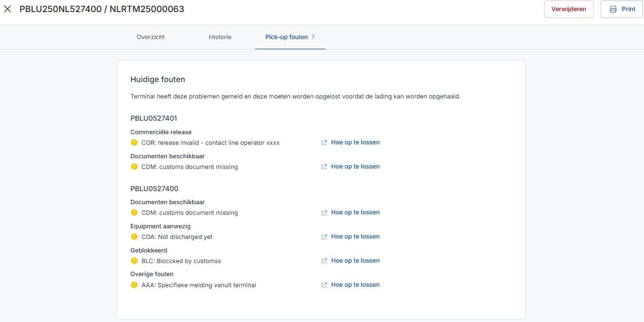Switch to the Historie tab

pyautogui.click(x=220, y=37)
